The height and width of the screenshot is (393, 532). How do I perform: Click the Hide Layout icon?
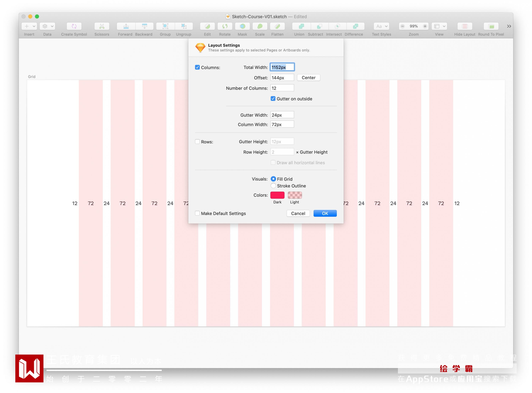click(x=465, y=26)
